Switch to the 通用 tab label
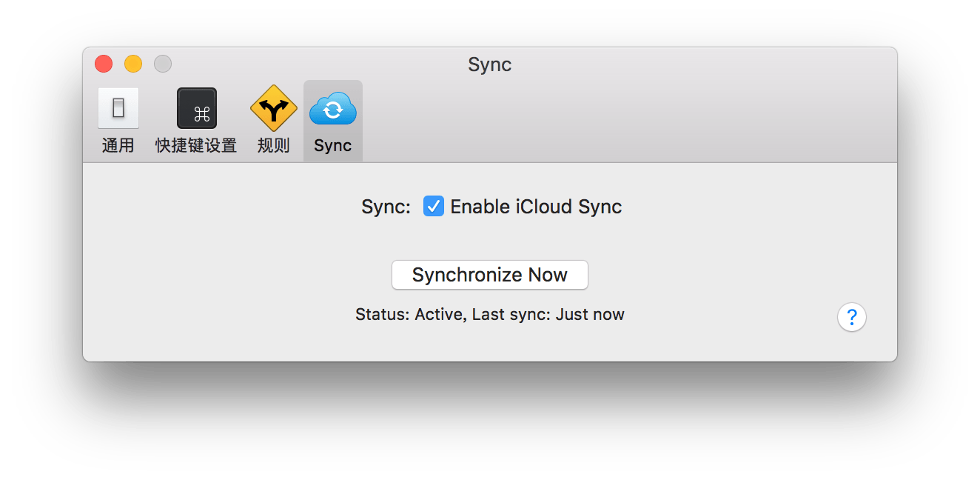Image resolution: width=980 pixels, height=480 pixels. pyautogui.click(x=118, y=146)
